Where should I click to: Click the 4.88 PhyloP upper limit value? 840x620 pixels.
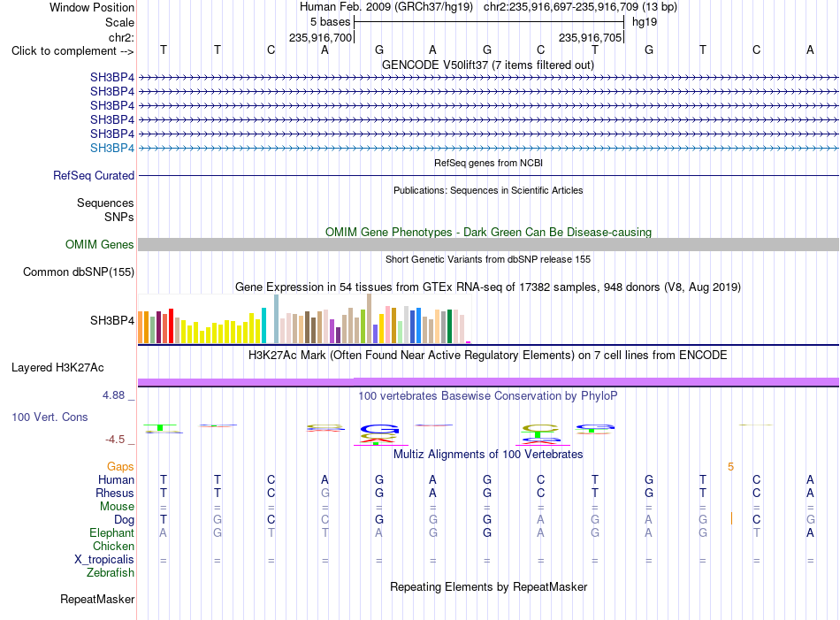pos(113,395)
